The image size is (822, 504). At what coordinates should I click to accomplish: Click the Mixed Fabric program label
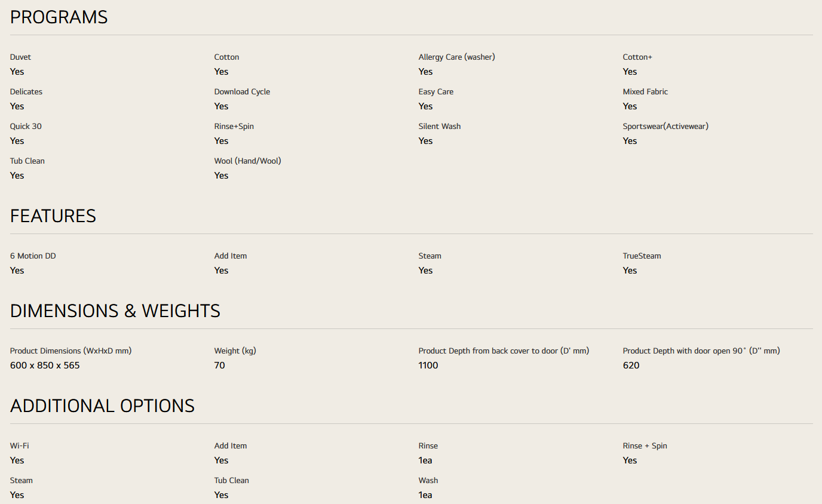[645, 92]
